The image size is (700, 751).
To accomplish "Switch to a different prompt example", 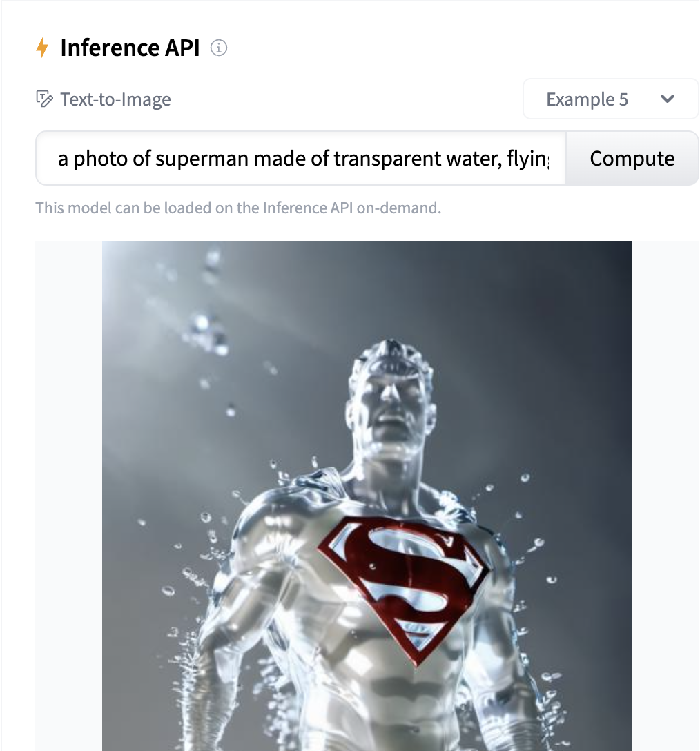I will pos(610,99).
